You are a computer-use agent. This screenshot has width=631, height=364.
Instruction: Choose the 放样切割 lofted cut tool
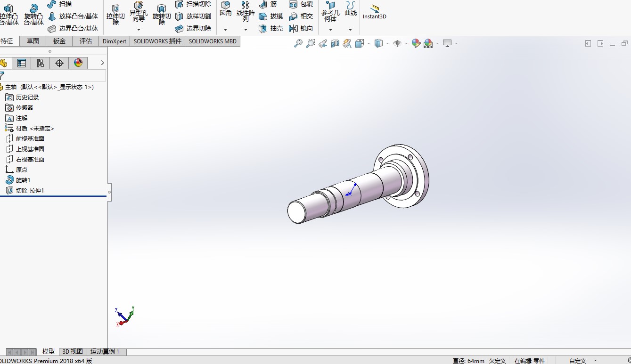[x=193, y=16]
